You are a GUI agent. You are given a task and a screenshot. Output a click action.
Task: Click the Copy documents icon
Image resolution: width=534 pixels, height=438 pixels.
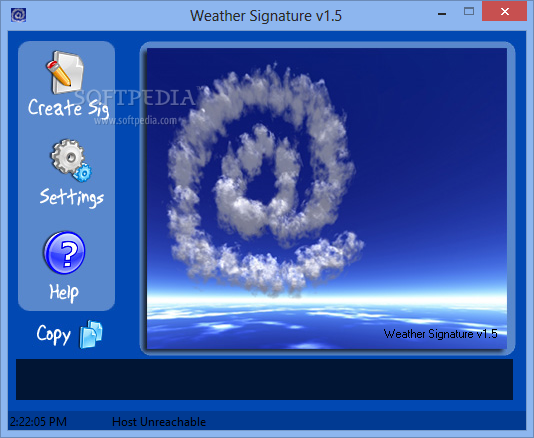pyautogui.click(x=91, y=334)
